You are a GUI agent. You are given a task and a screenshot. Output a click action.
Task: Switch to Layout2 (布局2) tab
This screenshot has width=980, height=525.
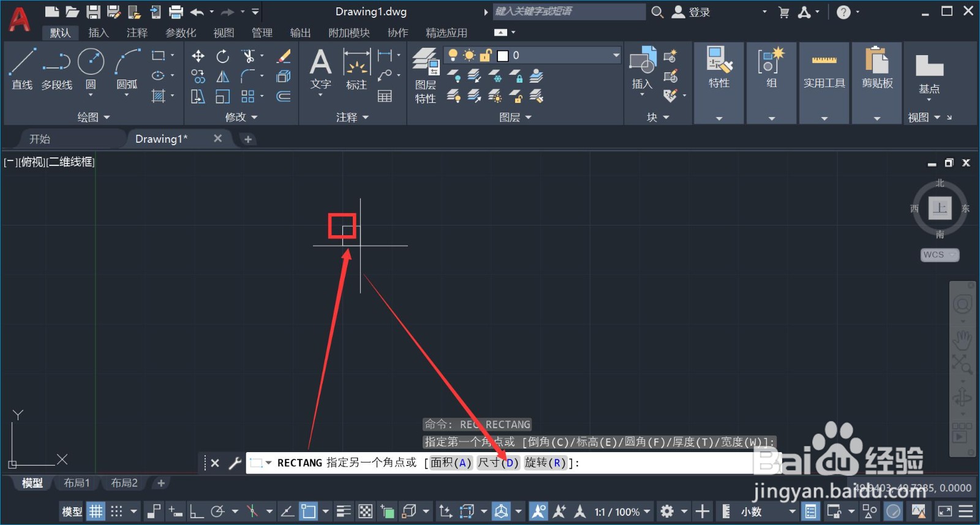tap(124, 483)
